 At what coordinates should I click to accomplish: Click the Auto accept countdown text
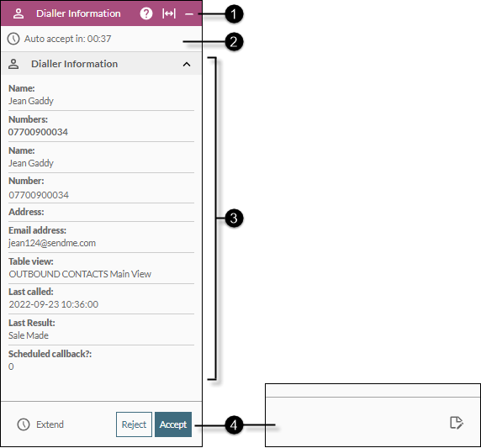67,39
